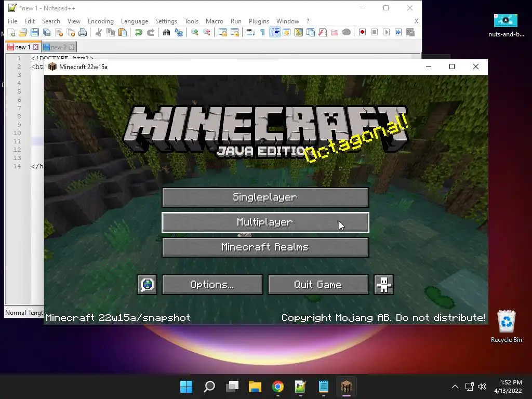Screen dimensions: 532x399
Task: Click Quit Game in Minecraft
Action: pyautogui.click(x=318, y=284)
